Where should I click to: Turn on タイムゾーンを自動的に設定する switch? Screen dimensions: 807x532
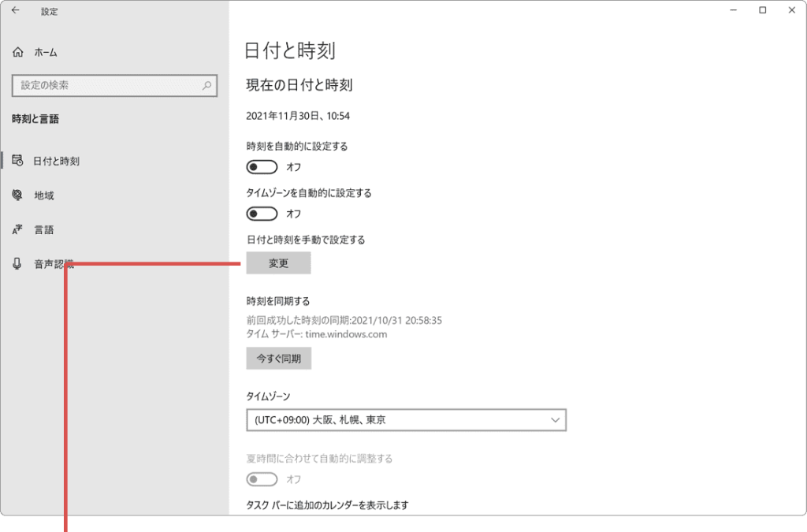262,214
